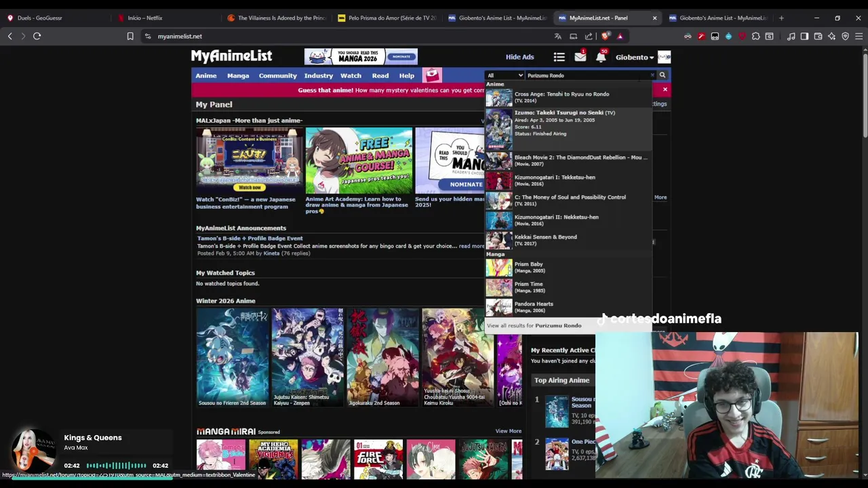Select Kekkai Sensen & Beyond result
The image size is (868, 488).
tap(568, 240)
